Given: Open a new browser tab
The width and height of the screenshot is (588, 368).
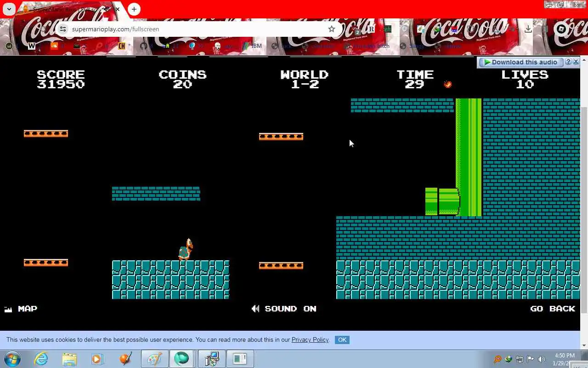Looking at the screenshot, I should 134,9.
